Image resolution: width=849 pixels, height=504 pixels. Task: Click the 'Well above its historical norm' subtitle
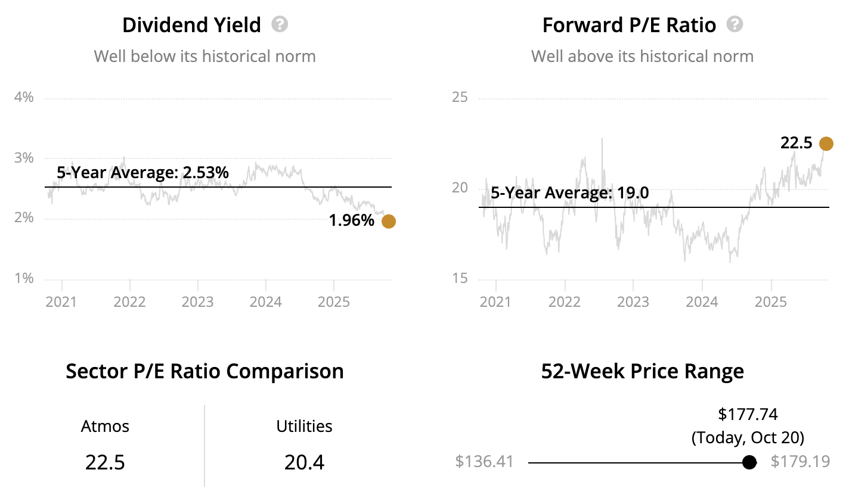(x=642, y=57)
